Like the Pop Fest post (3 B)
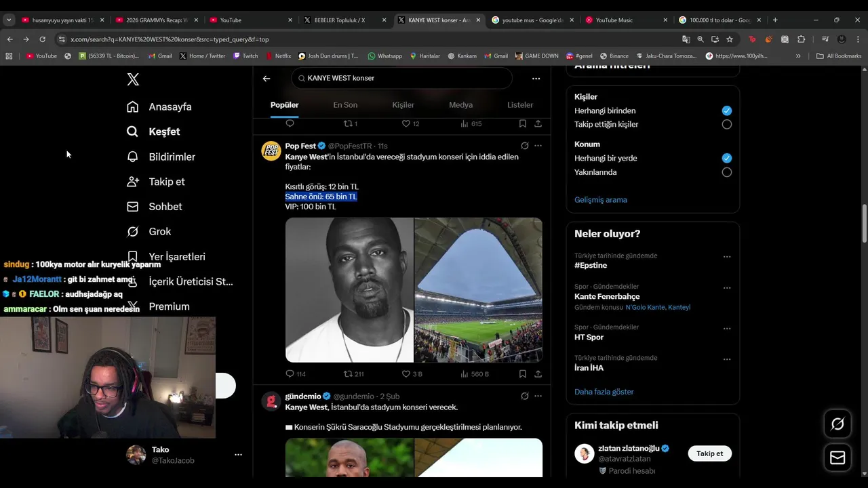868x488 pixels. pos(412,373)
